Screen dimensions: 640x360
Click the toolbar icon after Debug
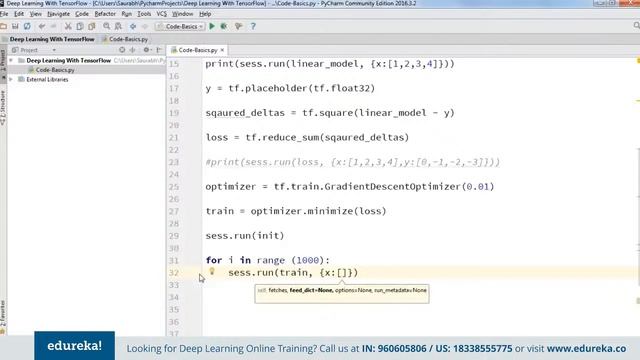pos(239,26)
